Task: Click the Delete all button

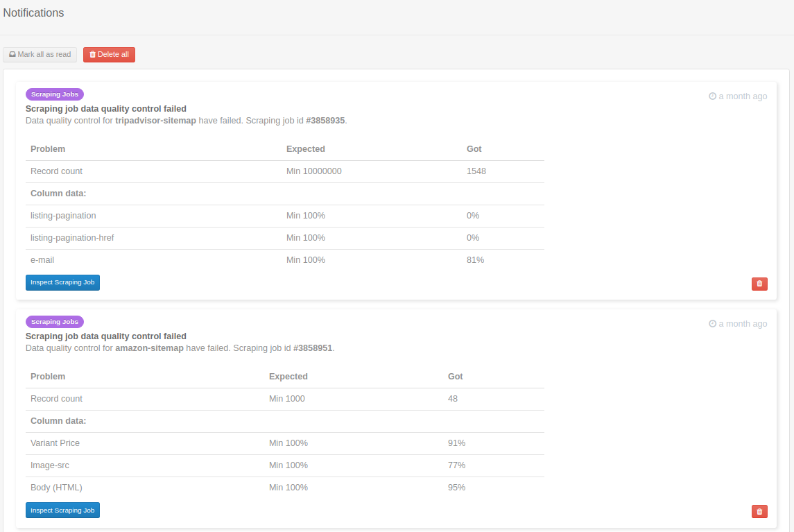Action: point(109,54)
